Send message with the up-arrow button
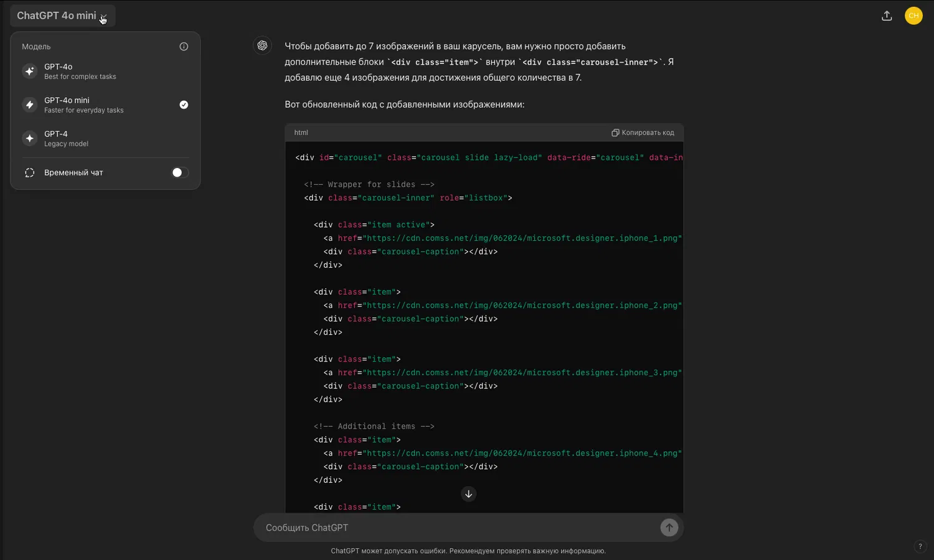 click(669, 528)
